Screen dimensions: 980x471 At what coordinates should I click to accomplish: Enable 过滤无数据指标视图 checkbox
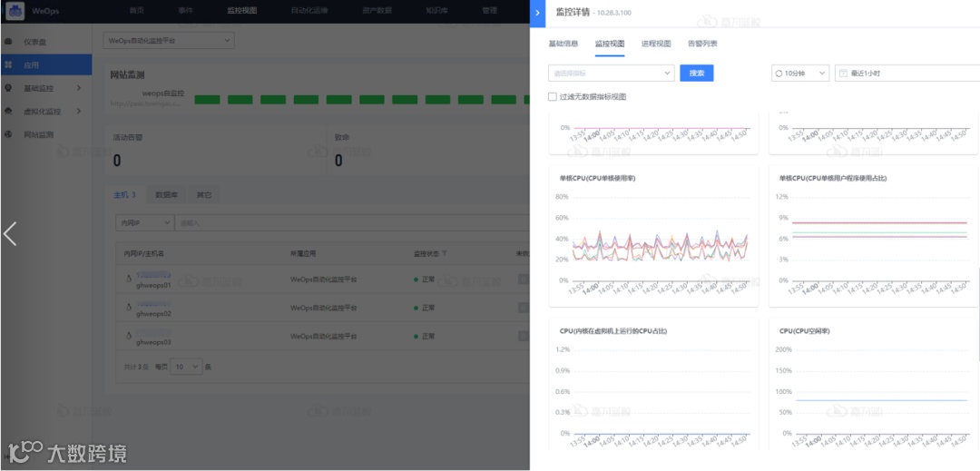point(552,97)
